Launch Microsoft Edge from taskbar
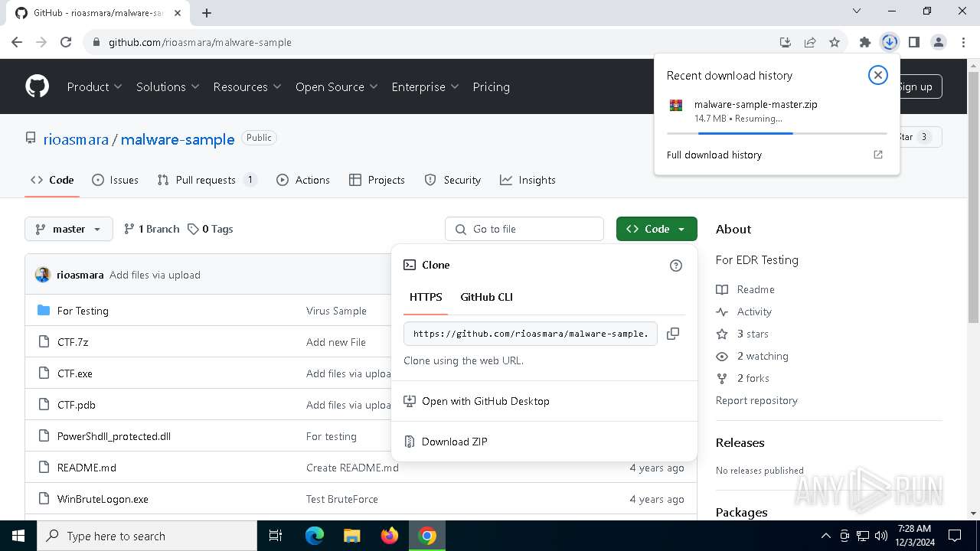 (315, 536)
